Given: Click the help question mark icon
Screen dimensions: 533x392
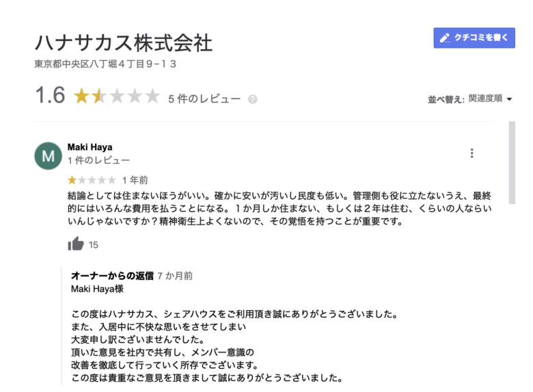Looking at the screenshot, I should coord(253,99).
